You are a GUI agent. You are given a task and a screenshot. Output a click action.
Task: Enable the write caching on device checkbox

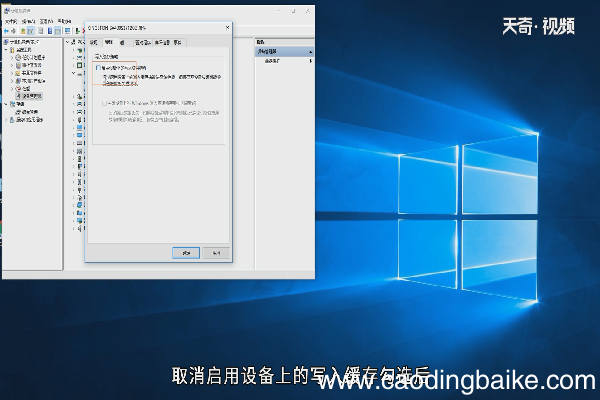(98, 68)
